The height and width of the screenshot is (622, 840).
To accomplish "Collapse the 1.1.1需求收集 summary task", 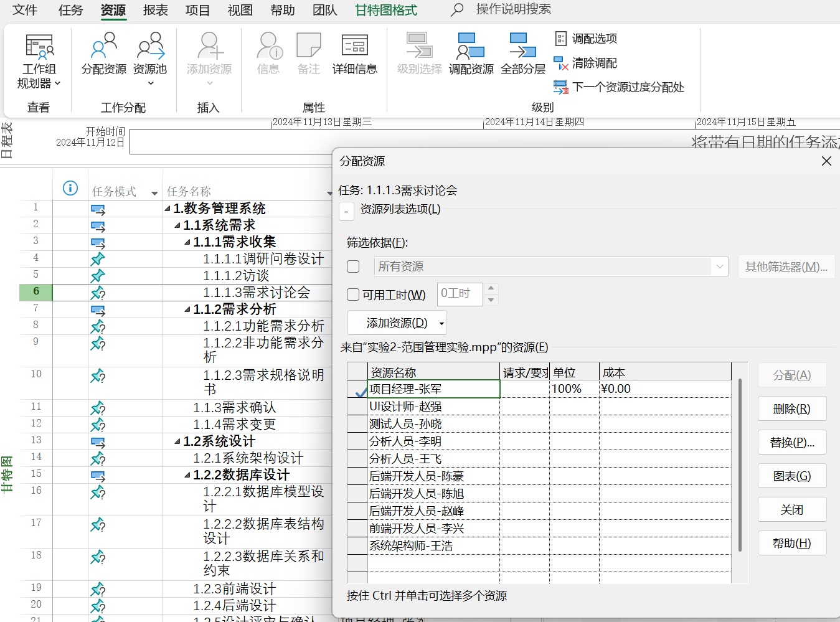I will point(187,242).
